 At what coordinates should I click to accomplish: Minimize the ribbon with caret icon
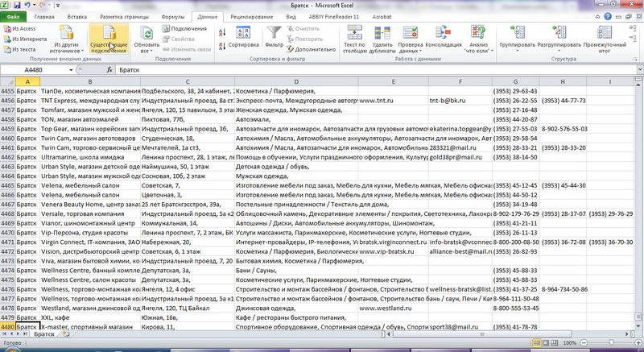(598, 17)
